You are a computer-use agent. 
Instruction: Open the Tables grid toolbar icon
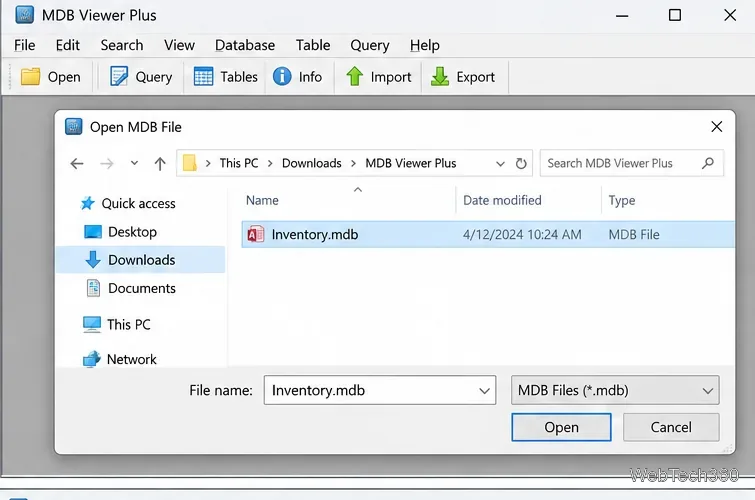click(203, 77)
